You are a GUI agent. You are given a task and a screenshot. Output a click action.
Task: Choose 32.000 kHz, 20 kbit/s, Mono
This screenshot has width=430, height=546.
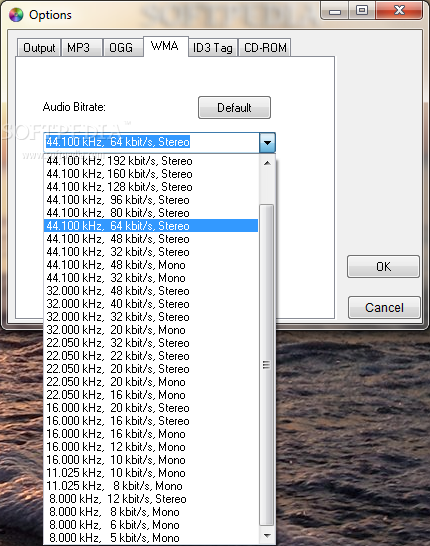tap(151, 330)
